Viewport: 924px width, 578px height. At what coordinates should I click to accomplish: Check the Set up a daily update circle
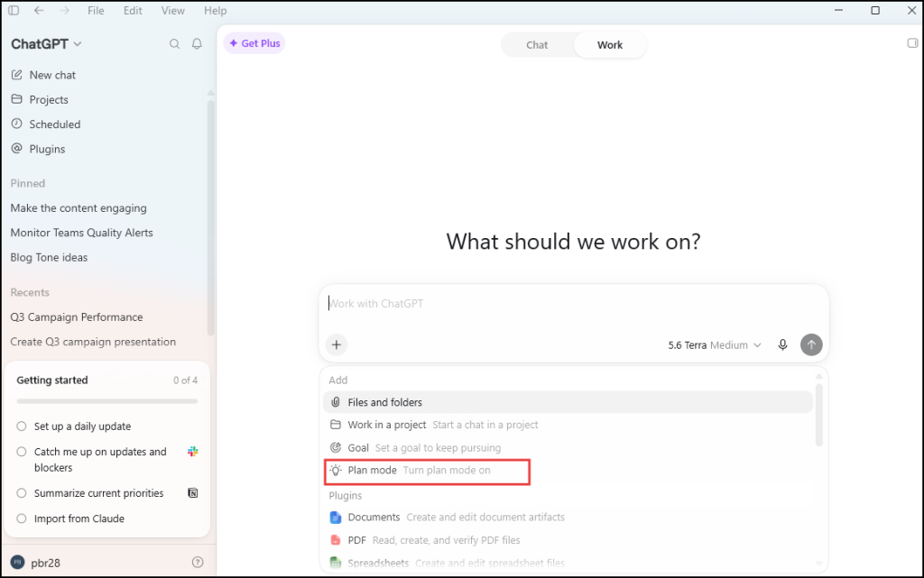click(22, 427)
